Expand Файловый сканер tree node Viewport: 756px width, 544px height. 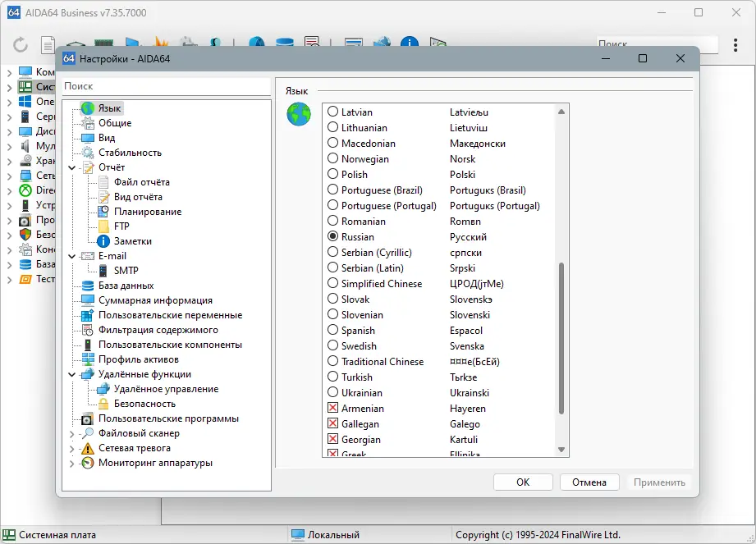coord(72,434)
